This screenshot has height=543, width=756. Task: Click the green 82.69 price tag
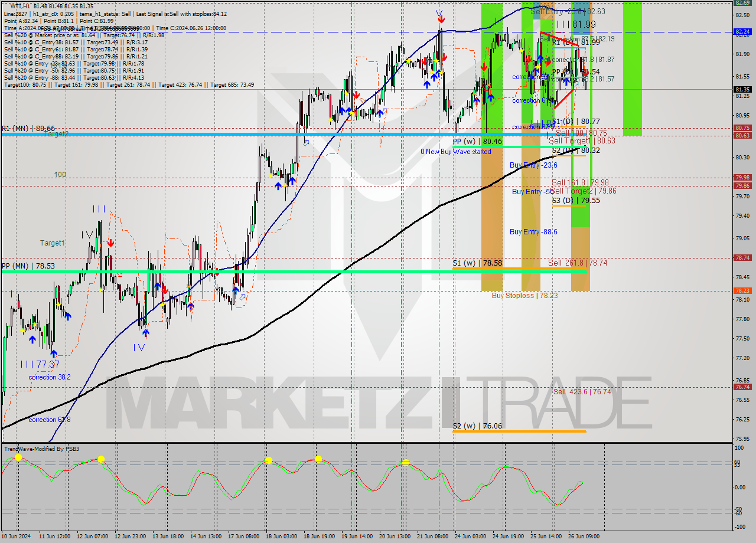pos(742,2)
